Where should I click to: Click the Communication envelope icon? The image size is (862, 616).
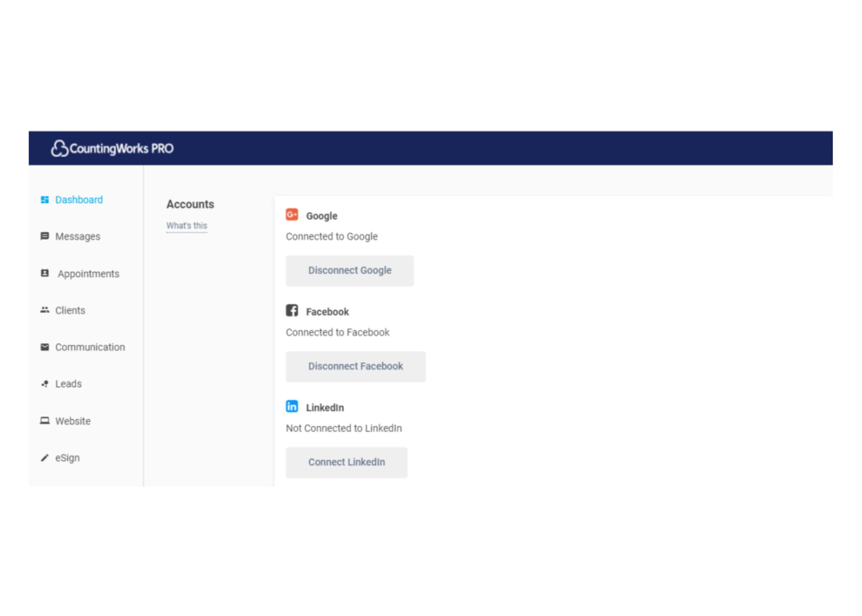[44, 347]
